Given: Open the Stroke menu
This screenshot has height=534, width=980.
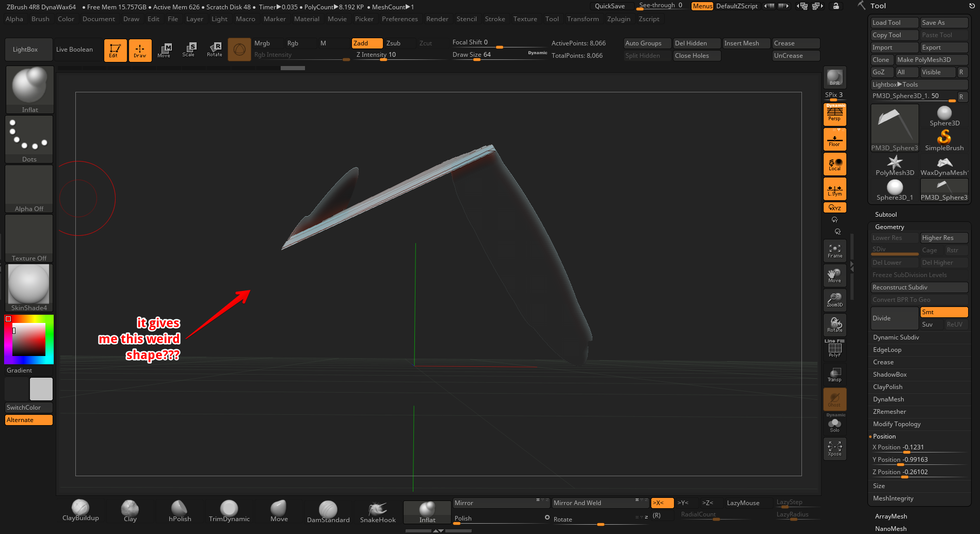Looking at the screenshot, I should [x=495, y=19].
